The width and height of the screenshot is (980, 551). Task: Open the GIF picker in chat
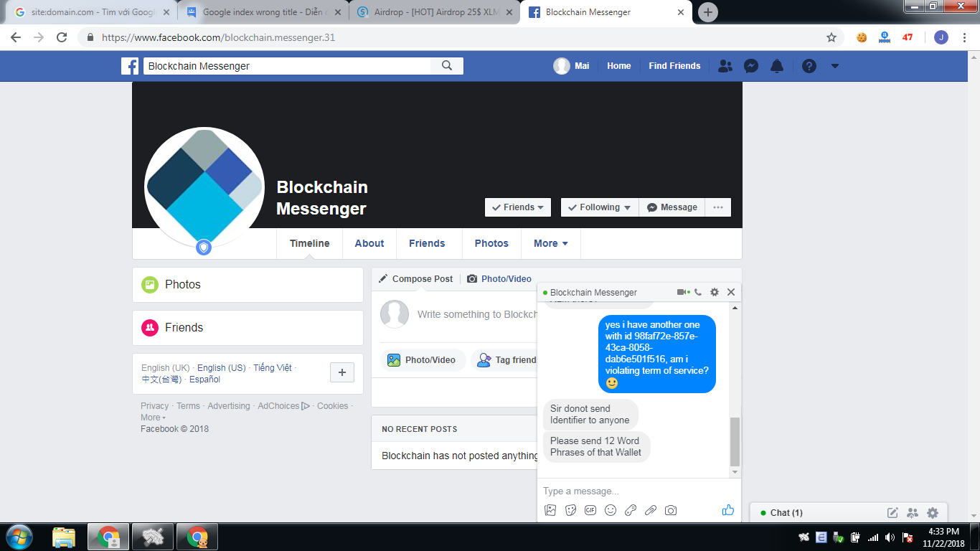tap(590, 510)
